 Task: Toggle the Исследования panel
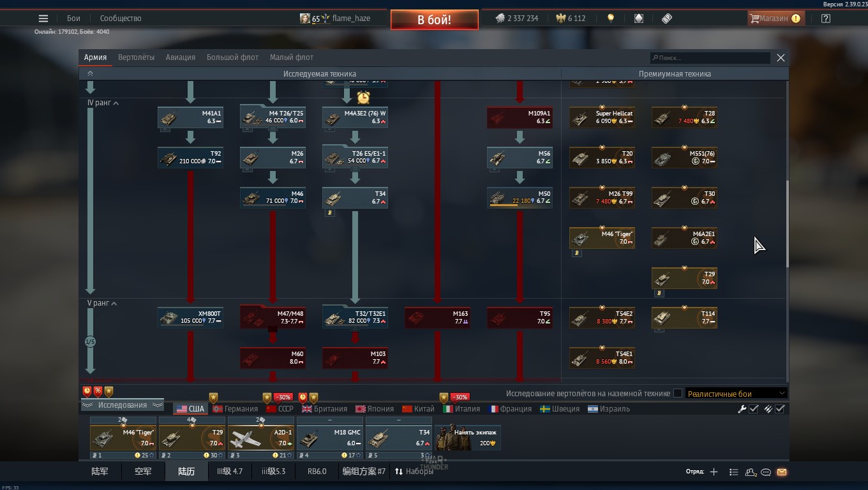pyautogui.click(x=122, y=405)
